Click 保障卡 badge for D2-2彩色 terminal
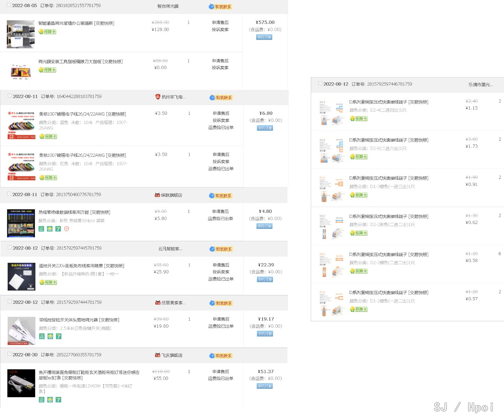Viewport: 504px width, 420px height. 359,233
